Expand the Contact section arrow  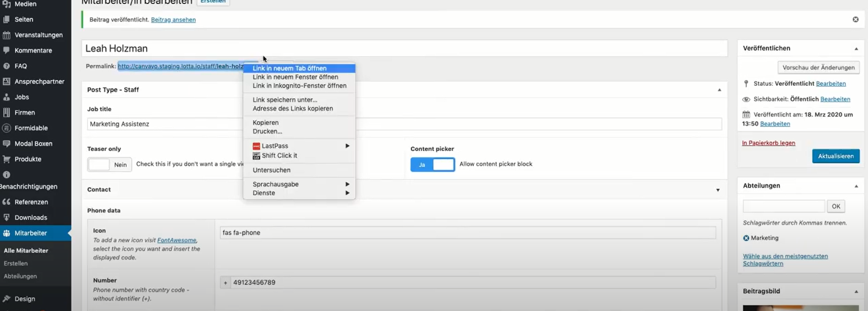[x=718, y=190]
